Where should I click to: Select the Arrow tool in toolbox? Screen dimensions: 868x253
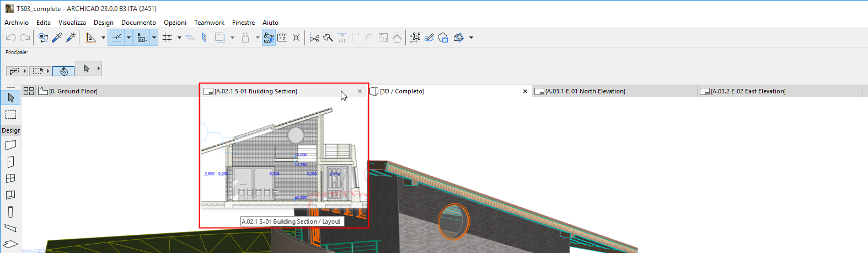[x=10, y=98]
